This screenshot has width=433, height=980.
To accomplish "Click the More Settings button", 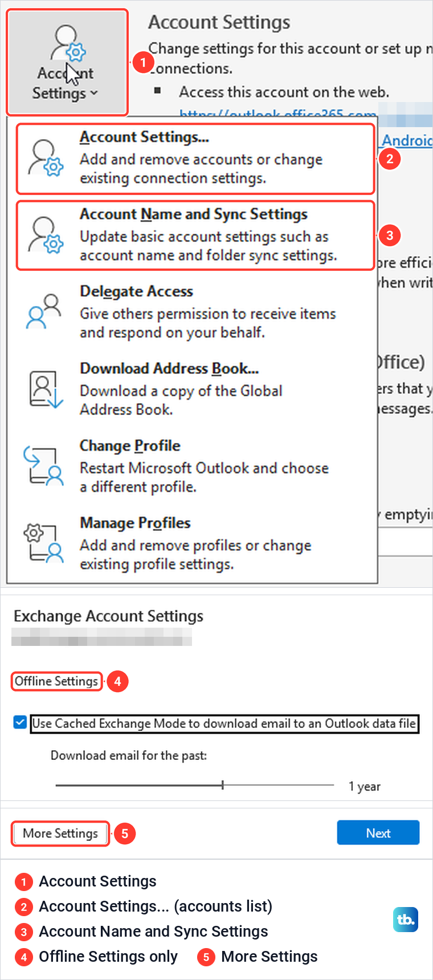I will coord(60,833).
